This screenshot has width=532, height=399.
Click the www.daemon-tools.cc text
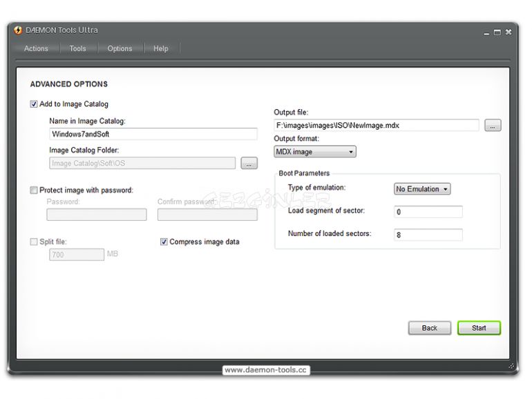(266, 370)
